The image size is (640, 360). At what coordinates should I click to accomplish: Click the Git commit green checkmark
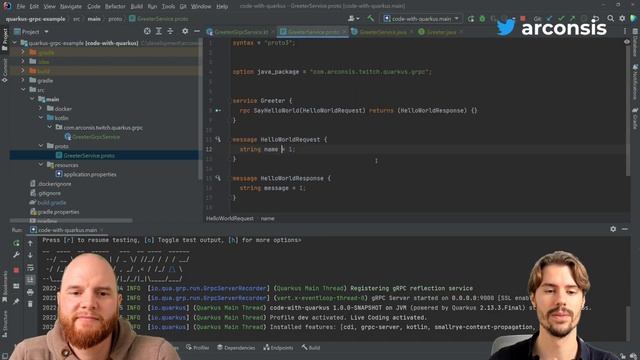[x=561, y=19]
